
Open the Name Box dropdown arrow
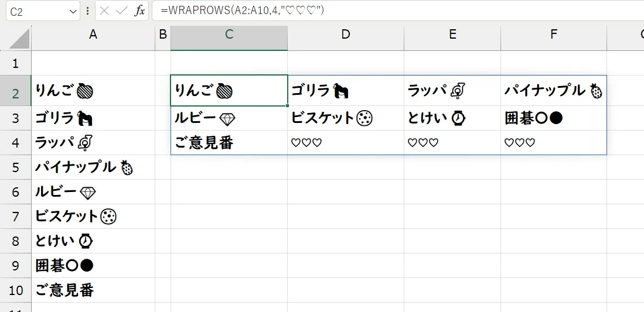[x=73, y=12]
